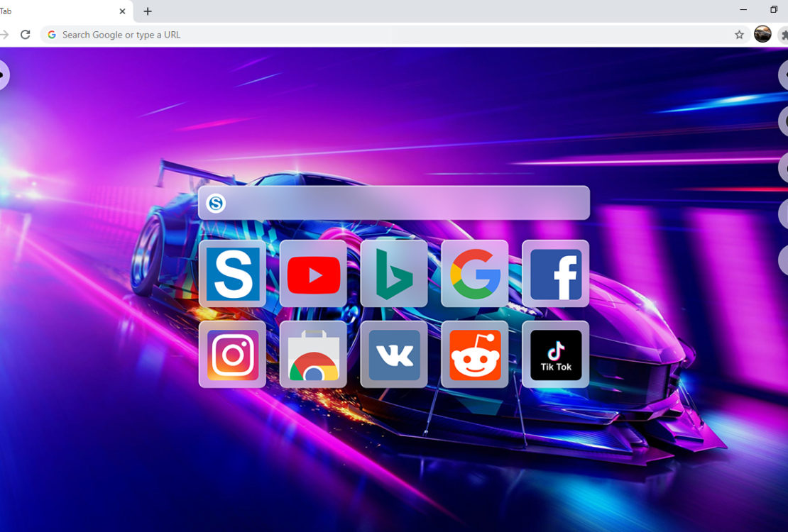The image size is (788, 532).
Task: Launch the Bing shortcut tile
Action: [x=394, y=273]
